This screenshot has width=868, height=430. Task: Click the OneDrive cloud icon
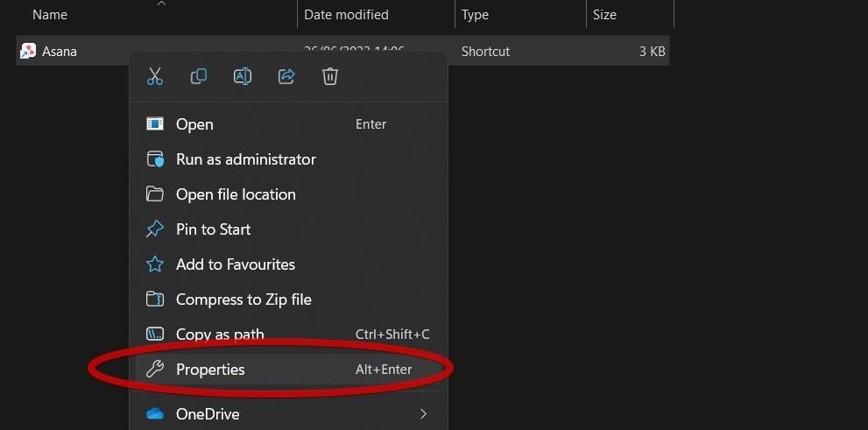(155, 414)
